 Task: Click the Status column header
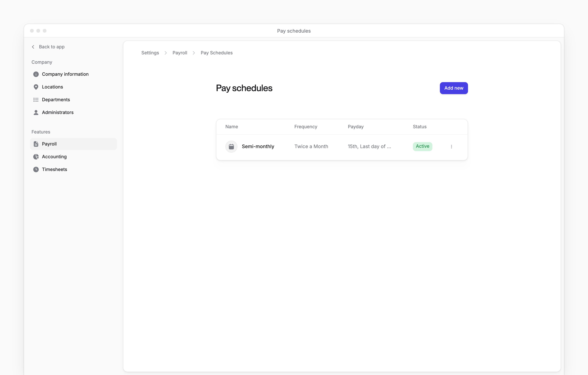(419, 127)
